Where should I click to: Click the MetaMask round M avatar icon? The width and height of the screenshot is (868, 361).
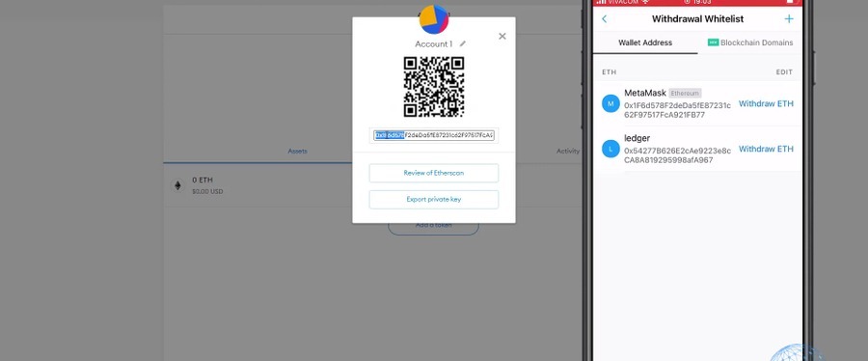point(610,103)
